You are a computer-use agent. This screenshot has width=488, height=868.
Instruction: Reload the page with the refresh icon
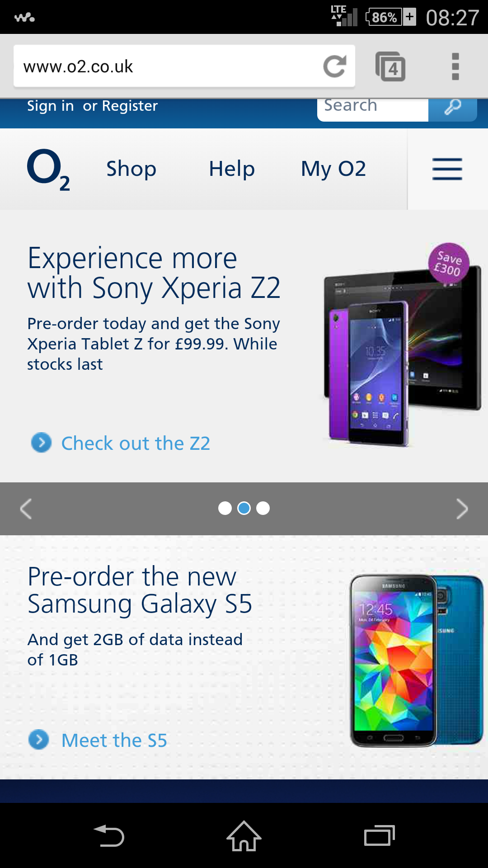coord(335,66)
